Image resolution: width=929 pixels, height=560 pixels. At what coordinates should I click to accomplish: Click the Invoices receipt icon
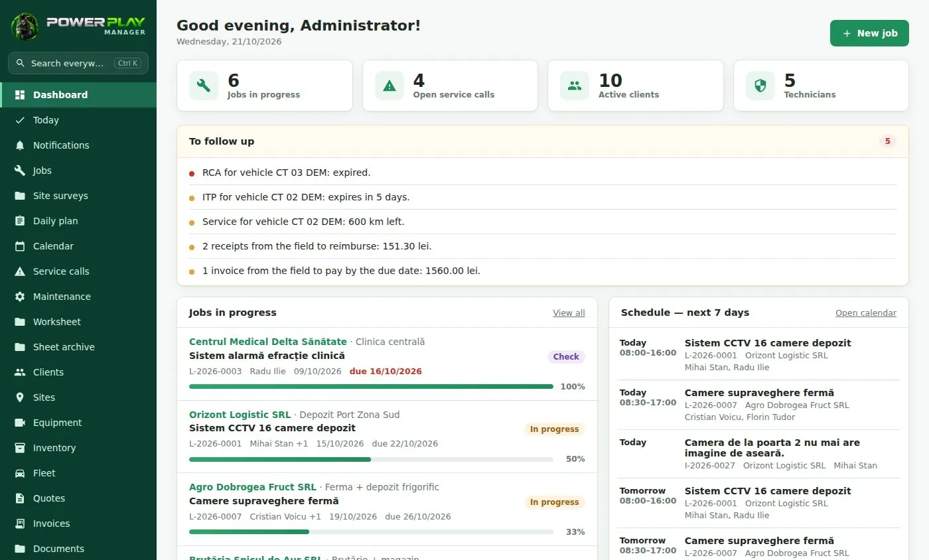click(20, 524)
